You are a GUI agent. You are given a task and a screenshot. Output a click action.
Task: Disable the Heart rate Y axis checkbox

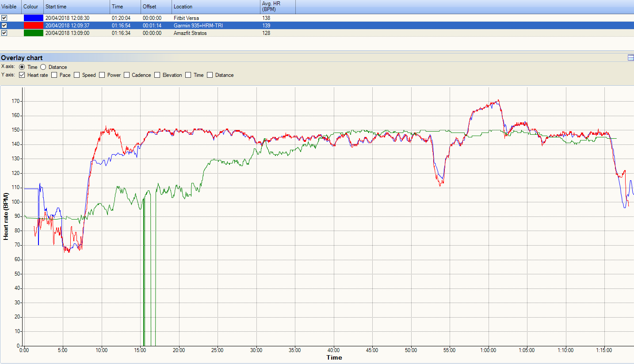pos(22,75)
